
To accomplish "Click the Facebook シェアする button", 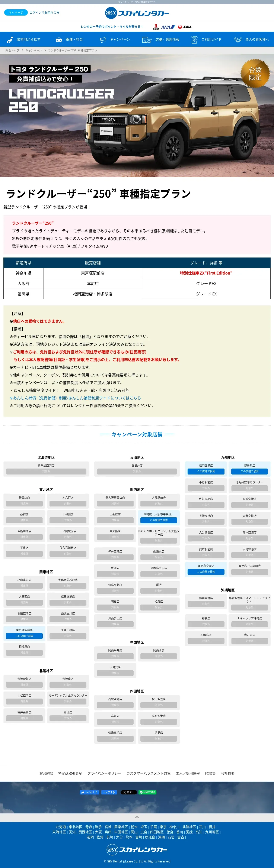I will [x=109, y=792].
